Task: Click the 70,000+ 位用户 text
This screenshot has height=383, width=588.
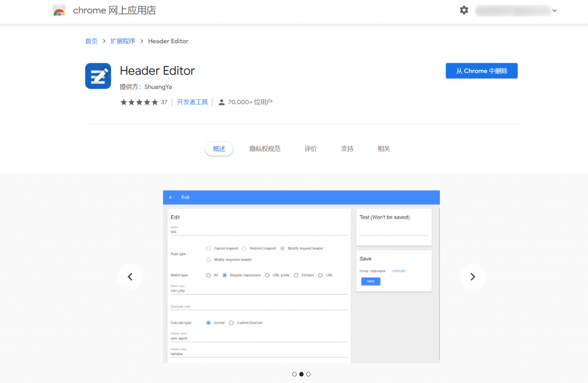Action: 250,102
